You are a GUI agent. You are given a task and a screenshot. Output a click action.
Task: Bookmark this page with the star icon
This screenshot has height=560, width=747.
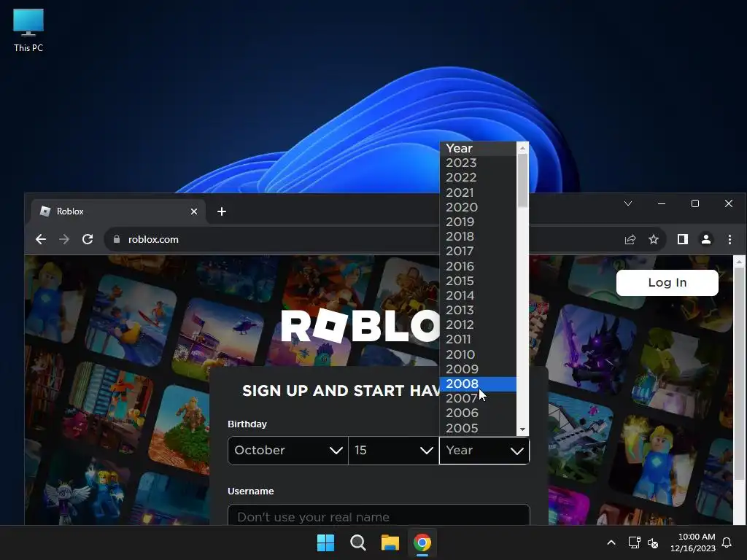click(x=654, y=239)
